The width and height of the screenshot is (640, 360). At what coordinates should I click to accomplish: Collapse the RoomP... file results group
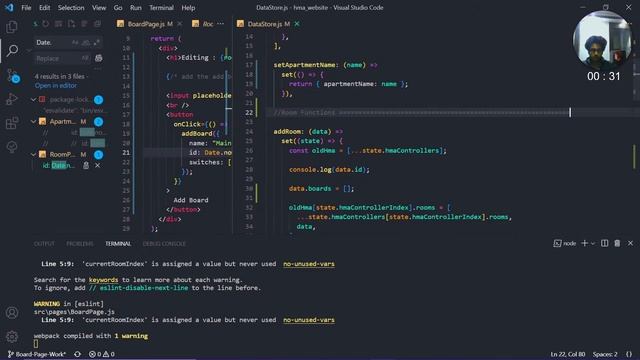tap(33, 155)
